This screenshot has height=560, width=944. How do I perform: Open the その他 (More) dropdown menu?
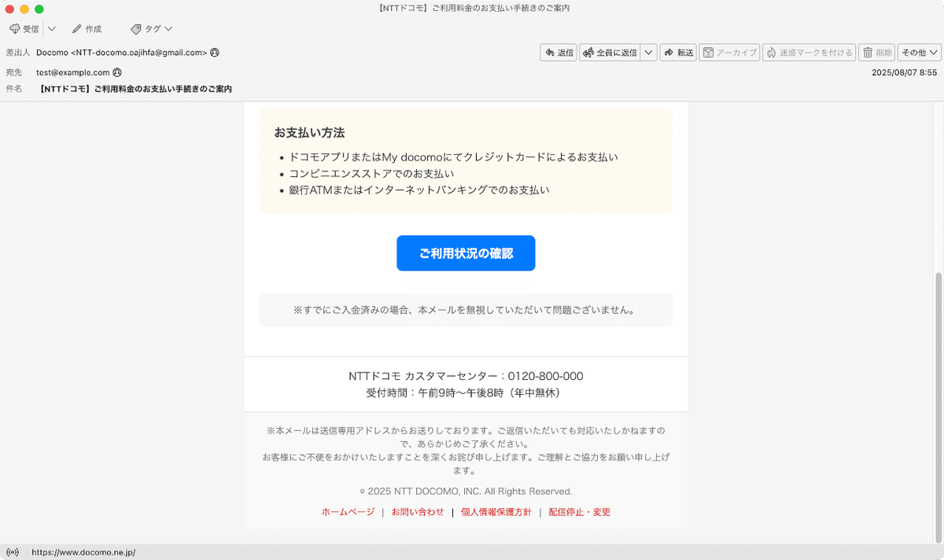(920, 53)
